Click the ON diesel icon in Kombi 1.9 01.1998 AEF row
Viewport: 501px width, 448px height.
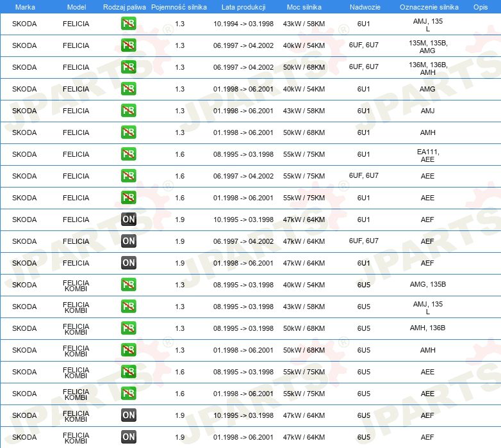tap(128, 437)
